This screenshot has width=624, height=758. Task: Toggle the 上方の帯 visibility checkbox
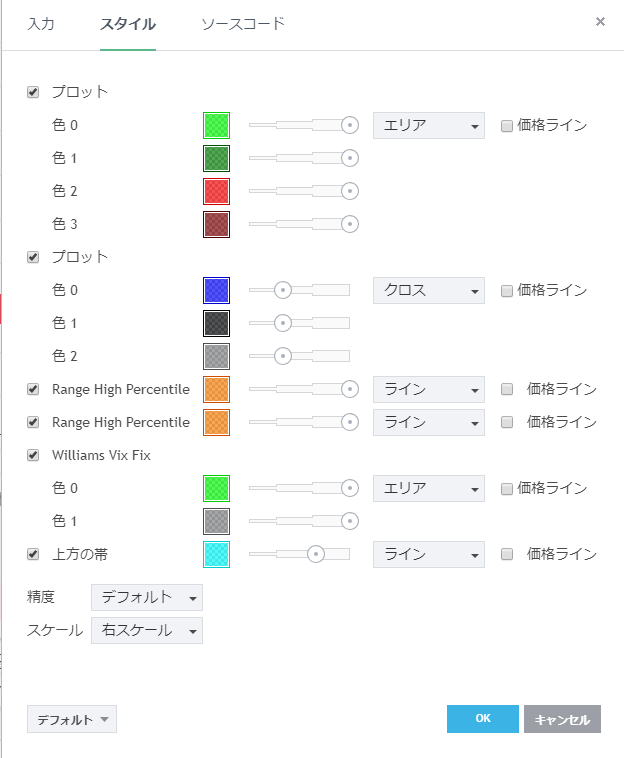click(33, 554)
